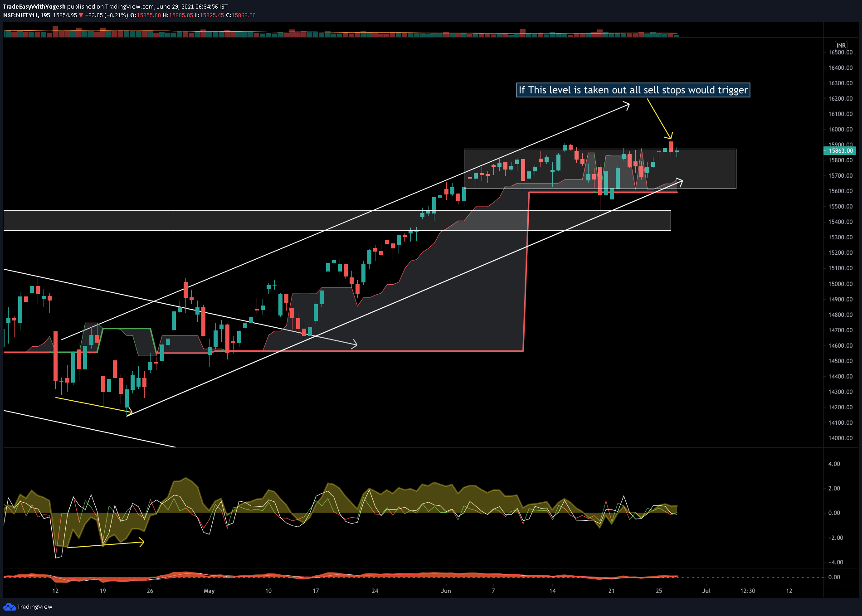Click the 16200.00 price axis label
This screenshot has height=616, width=862.
click(x=840, y=98)
